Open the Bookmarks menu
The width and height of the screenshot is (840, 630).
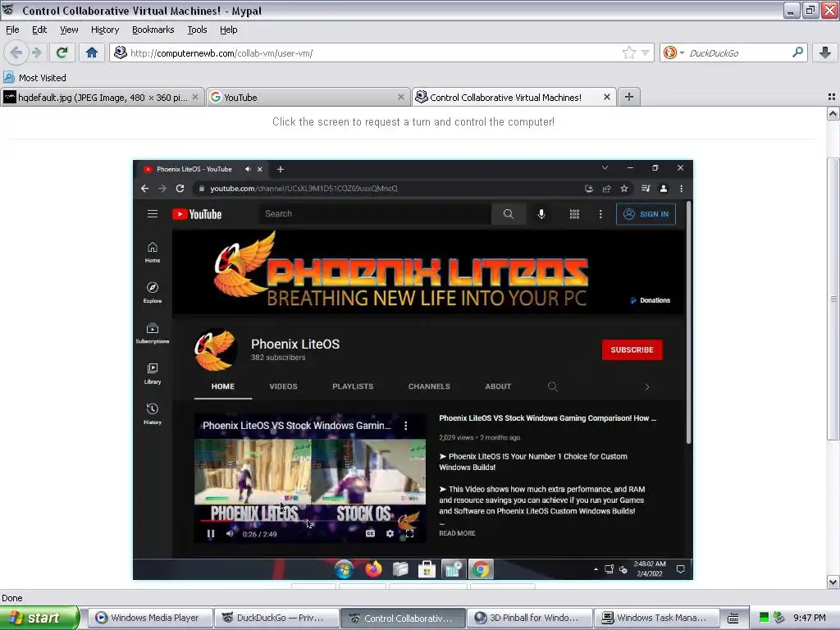tap(153, 30)
